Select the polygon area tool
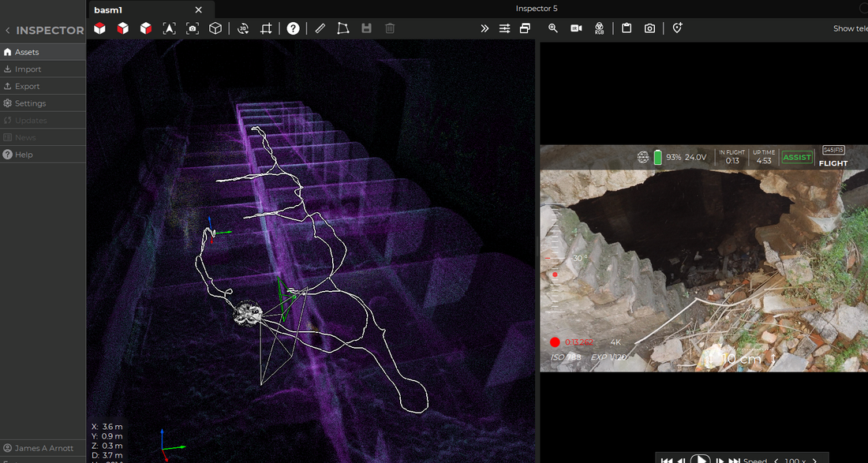 pos(342,28)
